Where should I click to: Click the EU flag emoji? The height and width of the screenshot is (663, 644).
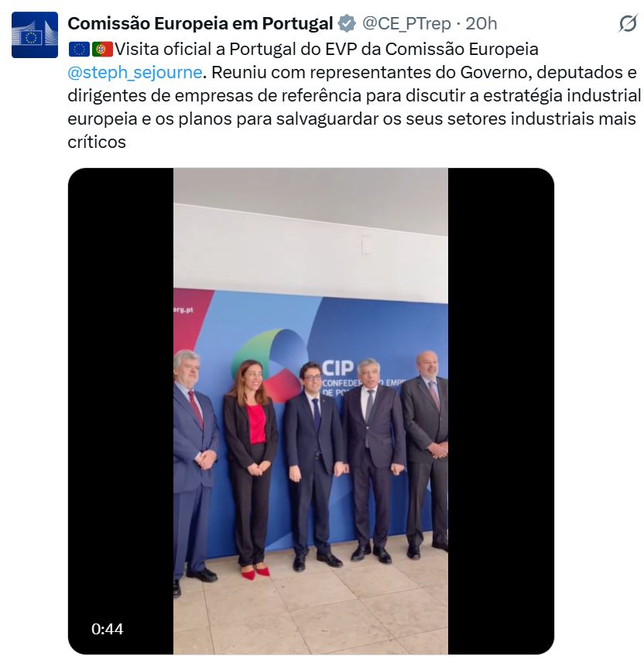point(79,50)
